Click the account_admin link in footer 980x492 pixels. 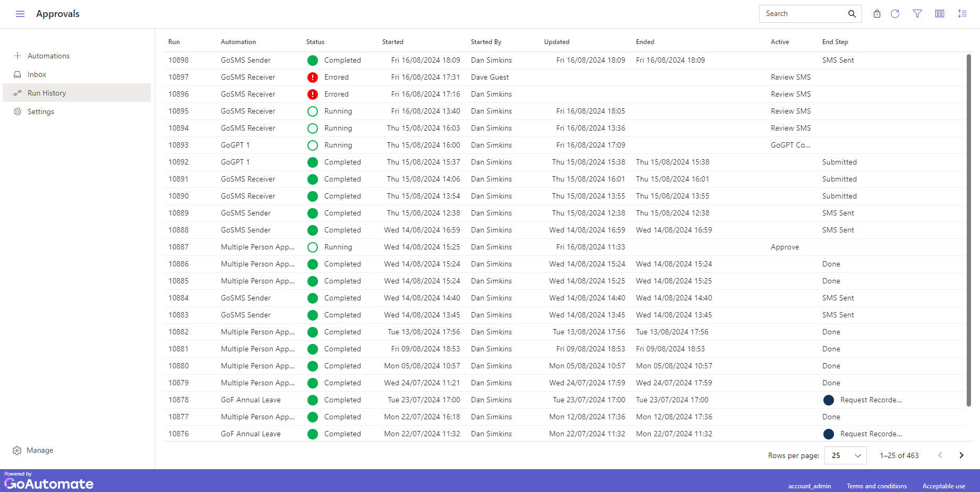(810, 486)
